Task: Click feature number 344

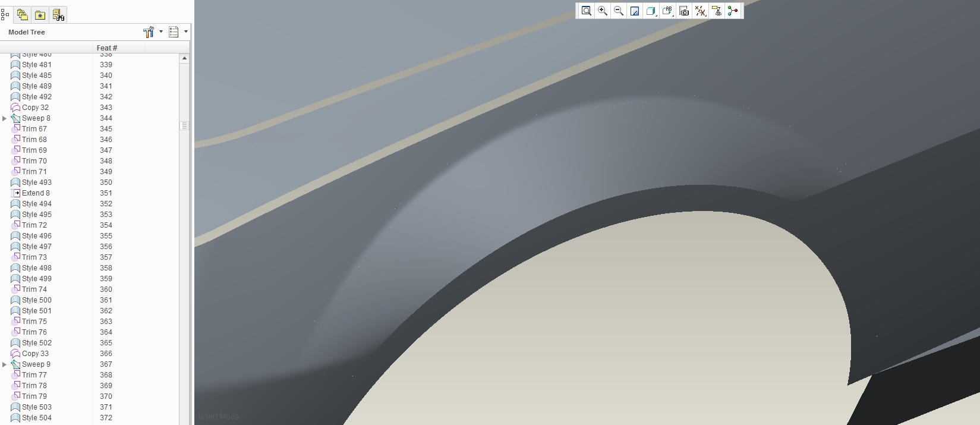Action: point(106,118)
